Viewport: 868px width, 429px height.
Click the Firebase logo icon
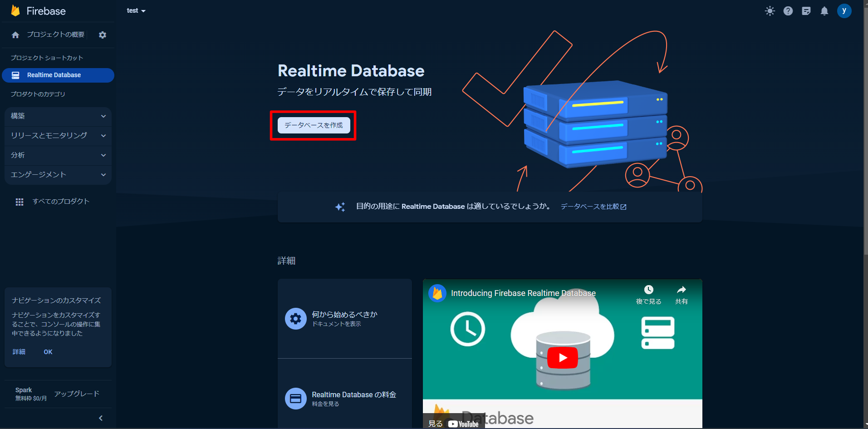(x=15, y=10)
